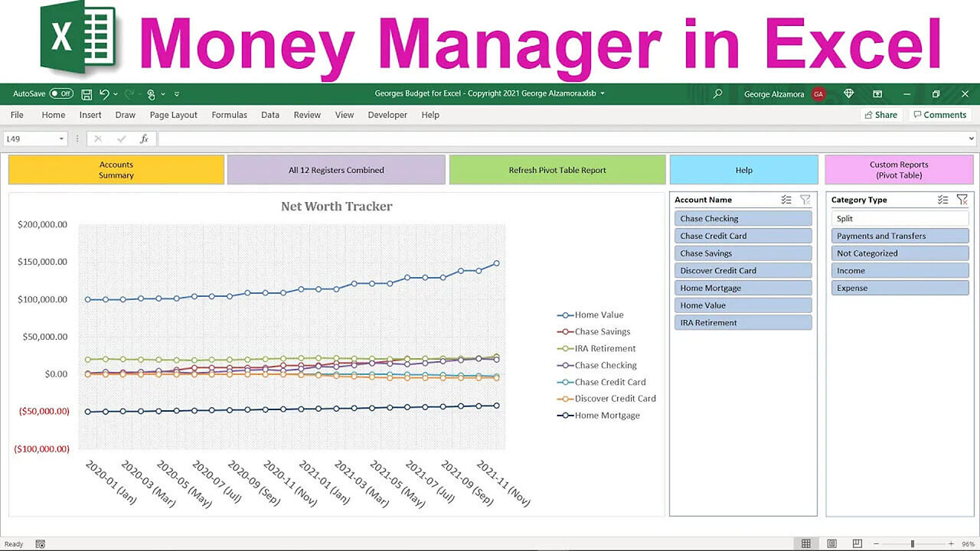980x551 pixels.
Task: Switch to the Home tab
Action: tap(54, 115)
